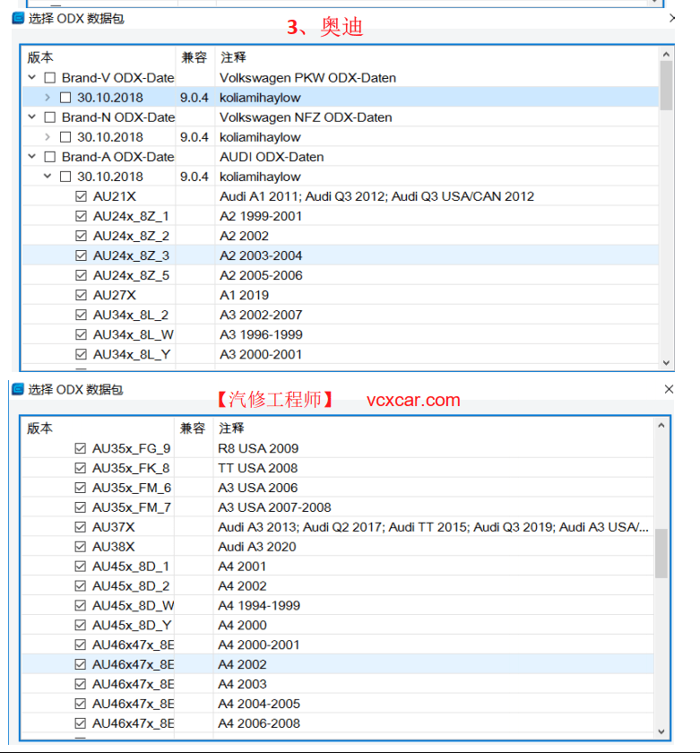Uncheck the AU45x_8D_2 checkbox

80,586
